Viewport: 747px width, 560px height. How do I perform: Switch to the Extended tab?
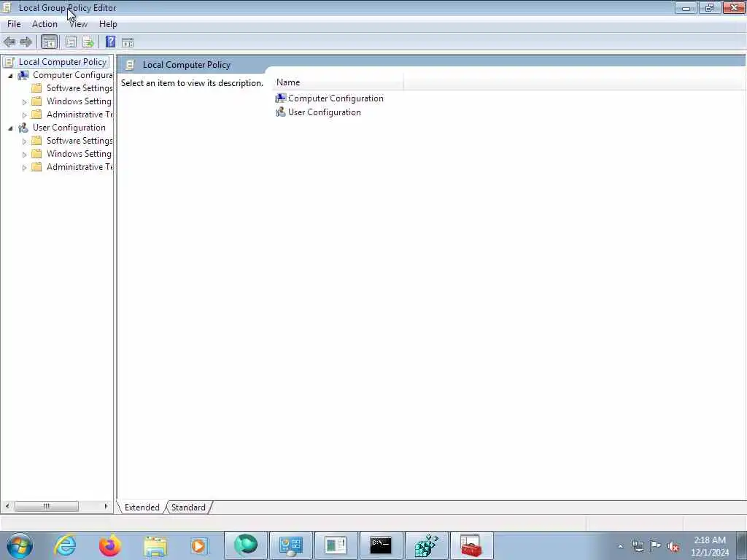click(142, 507)
